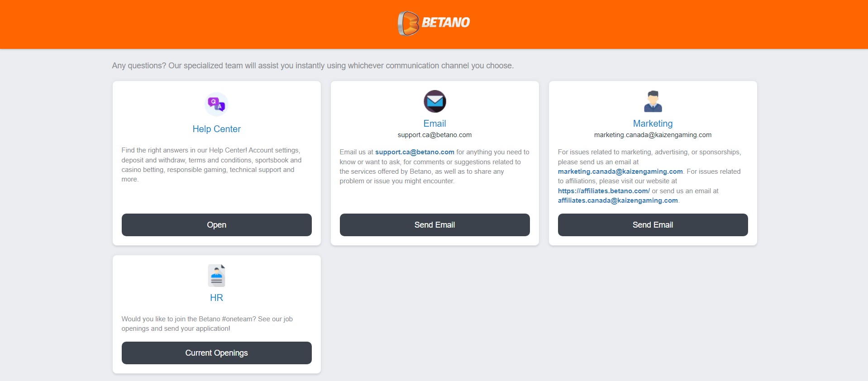Click the HR card description text
The image size is (868, 381).
(207, 324)
